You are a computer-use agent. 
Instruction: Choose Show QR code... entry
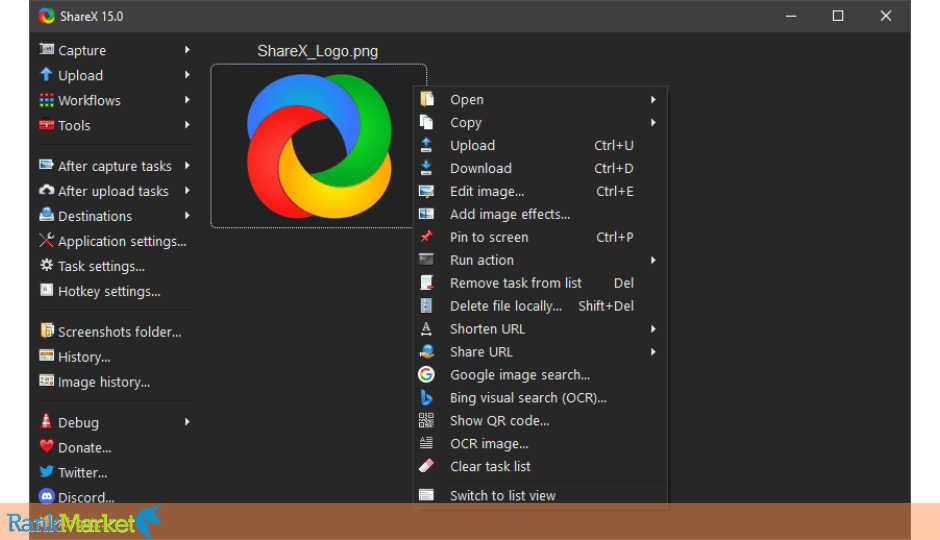click(540, 421)
